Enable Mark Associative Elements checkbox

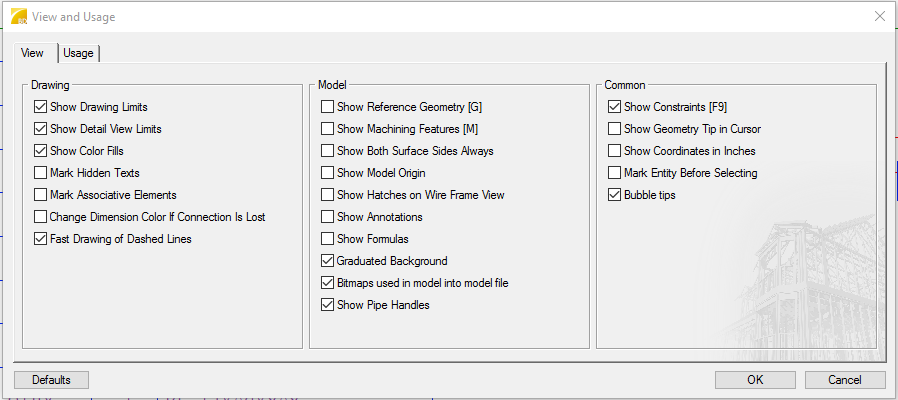tap(41, 195)
